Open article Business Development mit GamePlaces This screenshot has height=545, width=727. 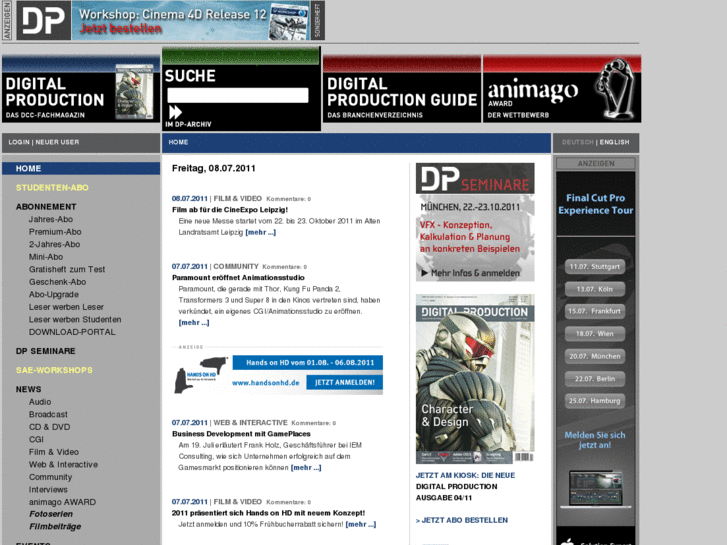point(241,434)
